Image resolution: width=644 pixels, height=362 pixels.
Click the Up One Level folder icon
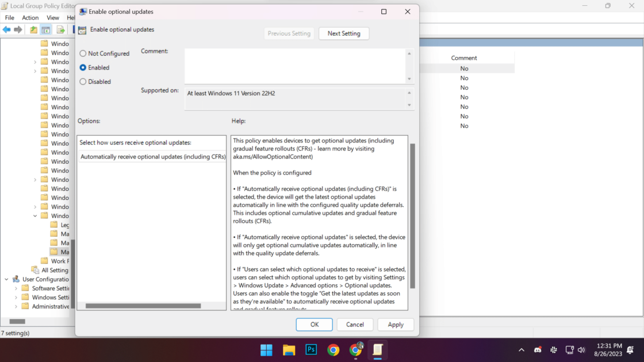tap(34, 30)
